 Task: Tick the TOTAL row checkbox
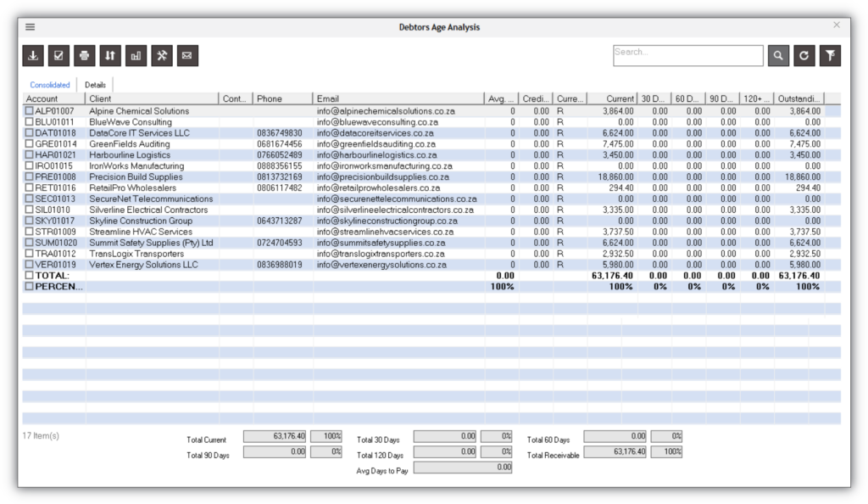point(29,275)
